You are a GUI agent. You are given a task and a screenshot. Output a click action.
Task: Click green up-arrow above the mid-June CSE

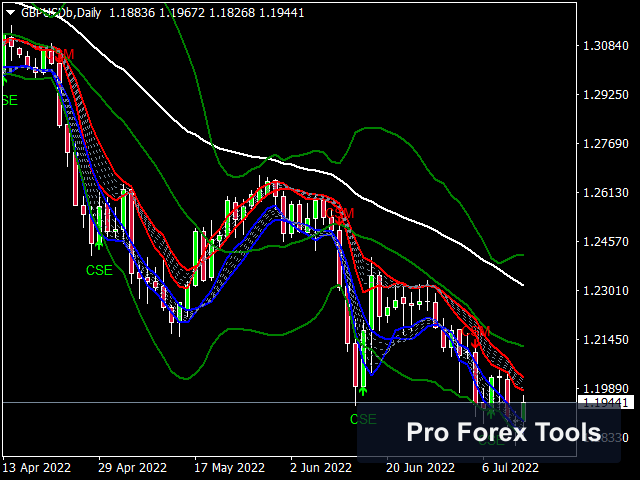click(363, 391)
